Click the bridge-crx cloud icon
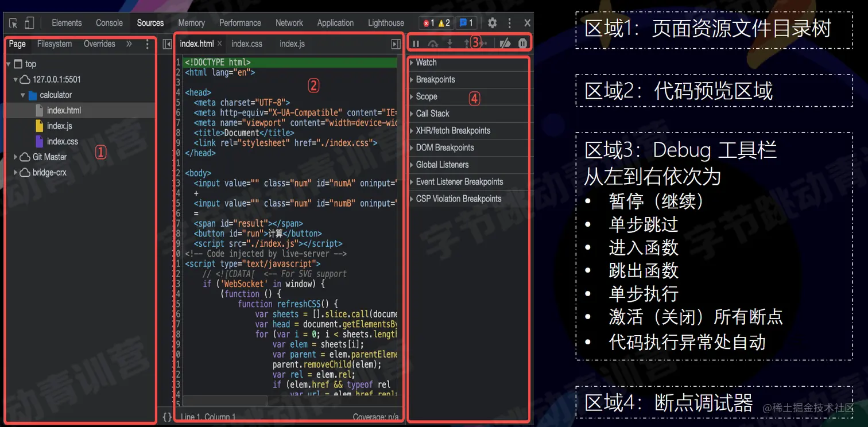Viewport: 868px width, 427px height. pyautogui.click(x=25, y=172)
